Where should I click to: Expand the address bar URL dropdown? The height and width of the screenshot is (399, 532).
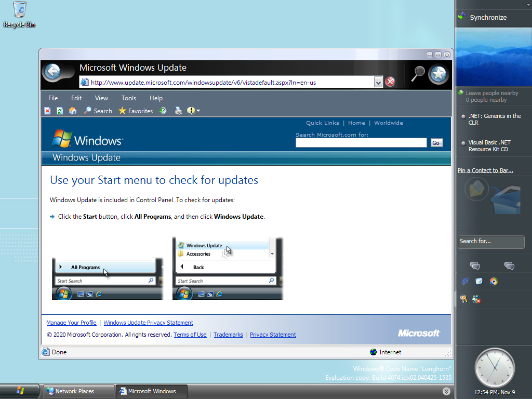coord(378,82)
